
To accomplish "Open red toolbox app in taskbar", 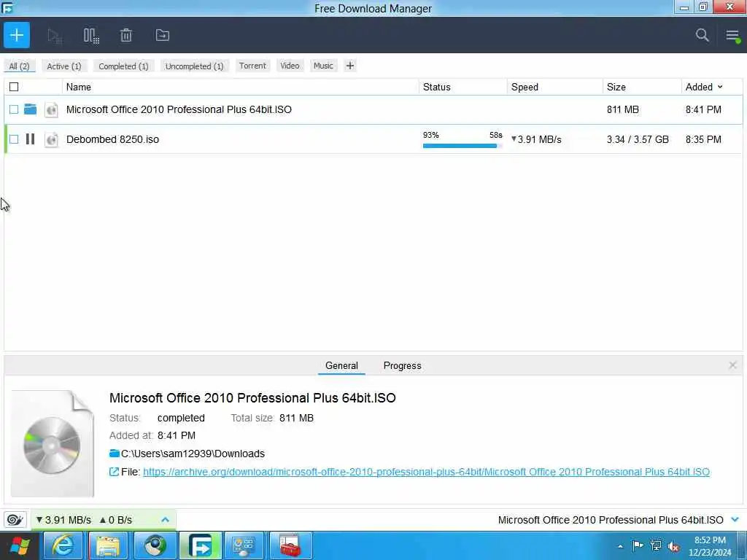I will (x=290, y=545).
